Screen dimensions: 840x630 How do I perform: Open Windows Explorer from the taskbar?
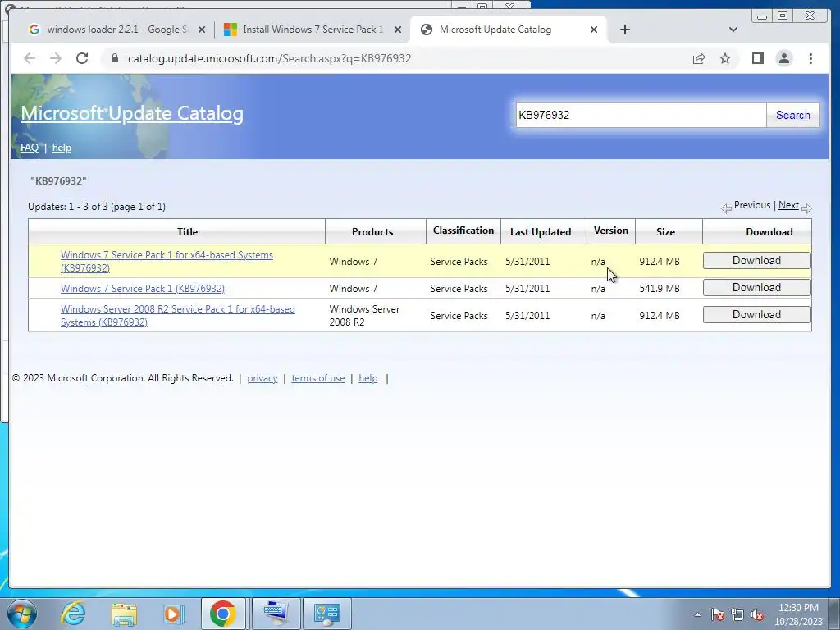click(x=123, y=614)
